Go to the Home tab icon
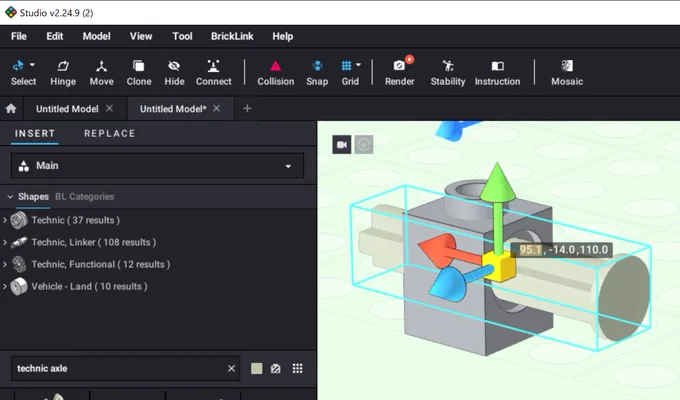 pos(11,108)
